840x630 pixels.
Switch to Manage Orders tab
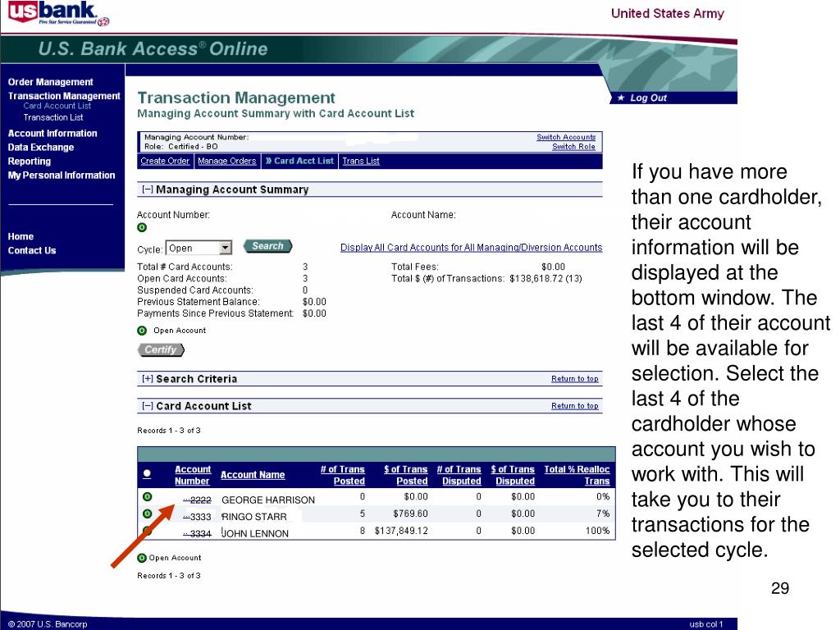pos(227,162)
